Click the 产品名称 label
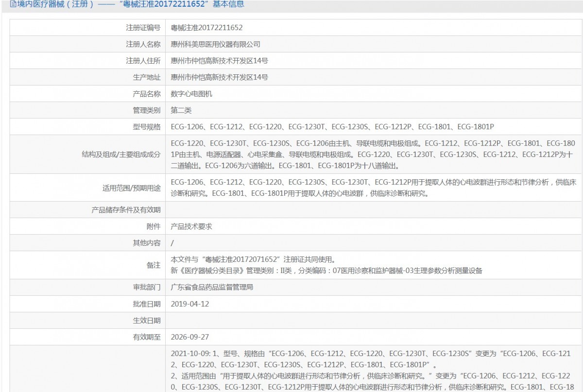583x392 pixels. pos(147,94)
